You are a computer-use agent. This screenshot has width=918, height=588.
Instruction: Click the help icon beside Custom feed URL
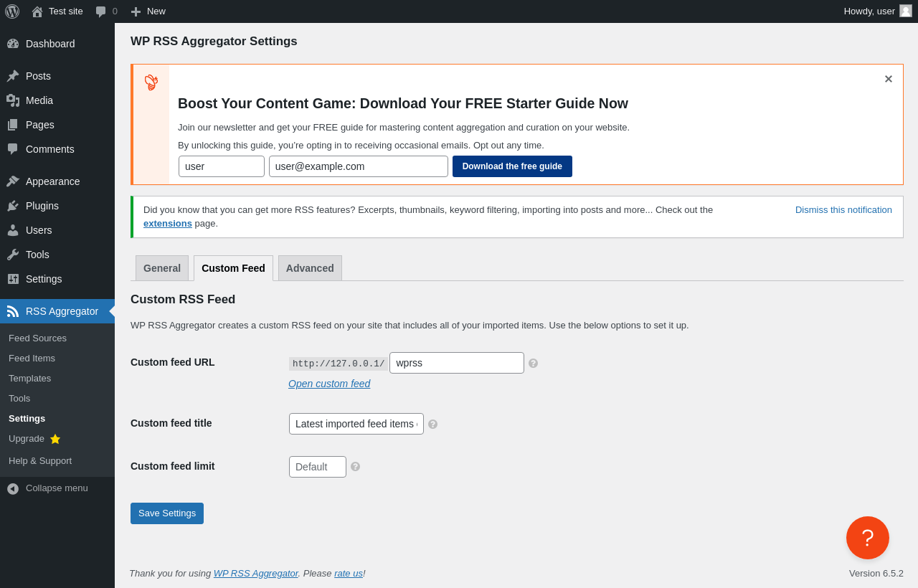(533, 364)
